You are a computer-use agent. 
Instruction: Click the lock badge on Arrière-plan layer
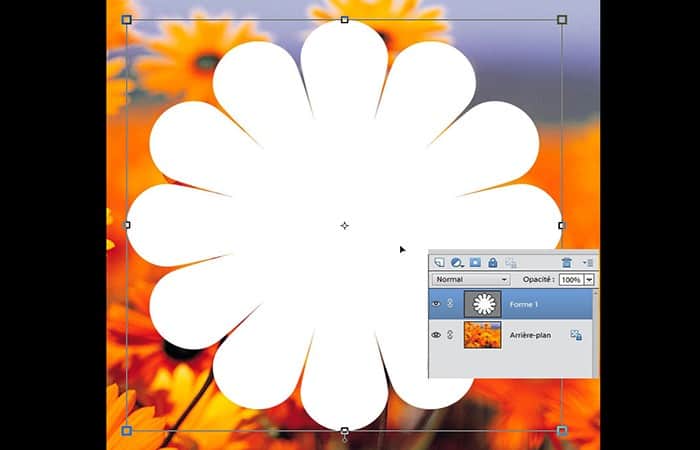click(x=576, y=335)
